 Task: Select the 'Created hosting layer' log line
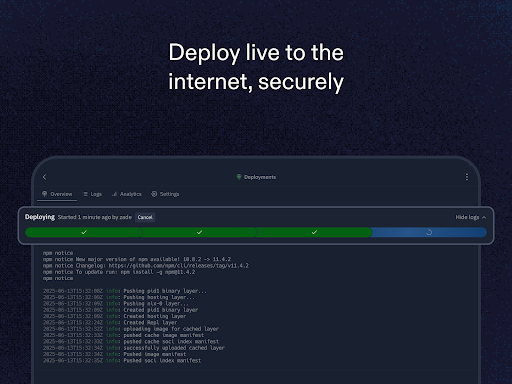(x=114, y=316)
